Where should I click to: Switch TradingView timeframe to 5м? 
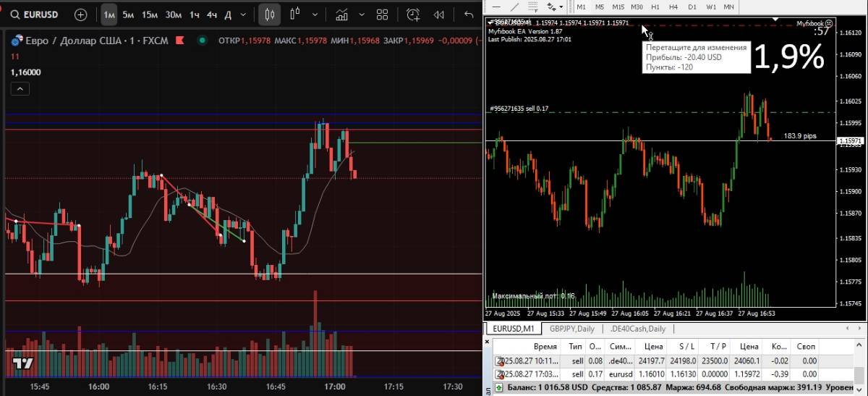click(x=128, y=14)
